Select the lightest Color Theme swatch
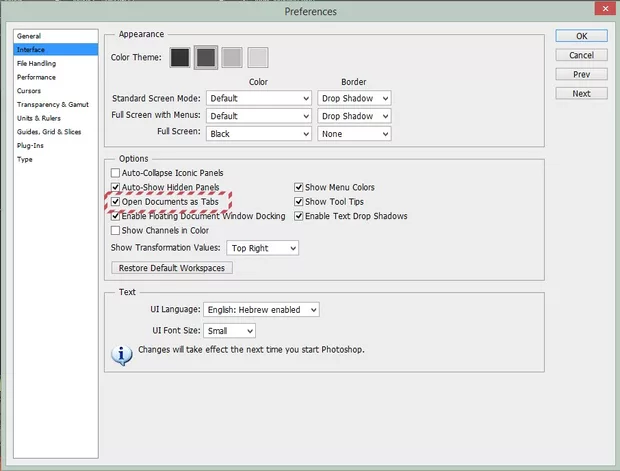Screen dimensions: 620x471 tap(258, 58)
